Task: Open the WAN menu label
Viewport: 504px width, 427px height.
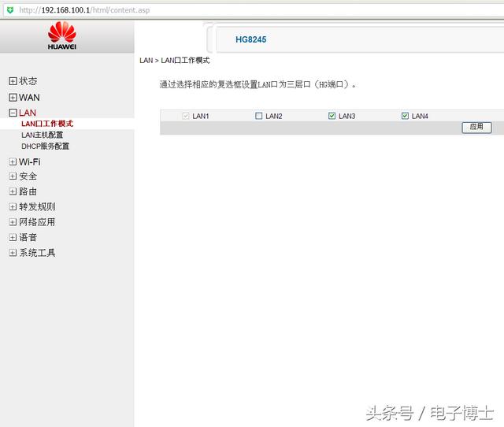Action: 29,98
